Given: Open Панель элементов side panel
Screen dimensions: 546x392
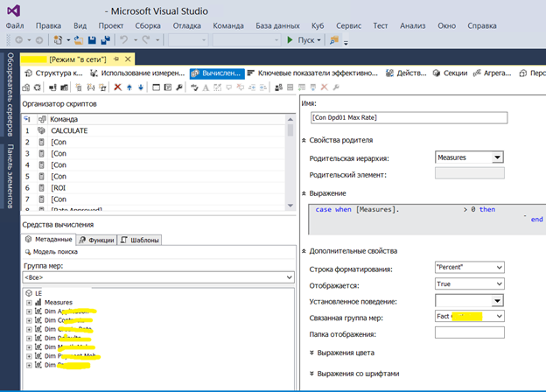Looking at the screenshot, I should click(10, 176).
